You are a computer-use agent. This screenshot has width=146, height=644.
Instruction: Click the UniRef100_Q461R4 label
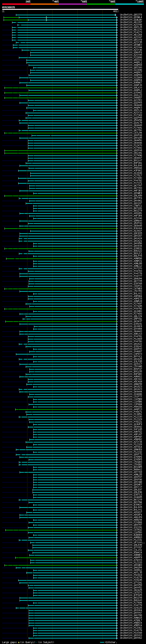[131, 567]
